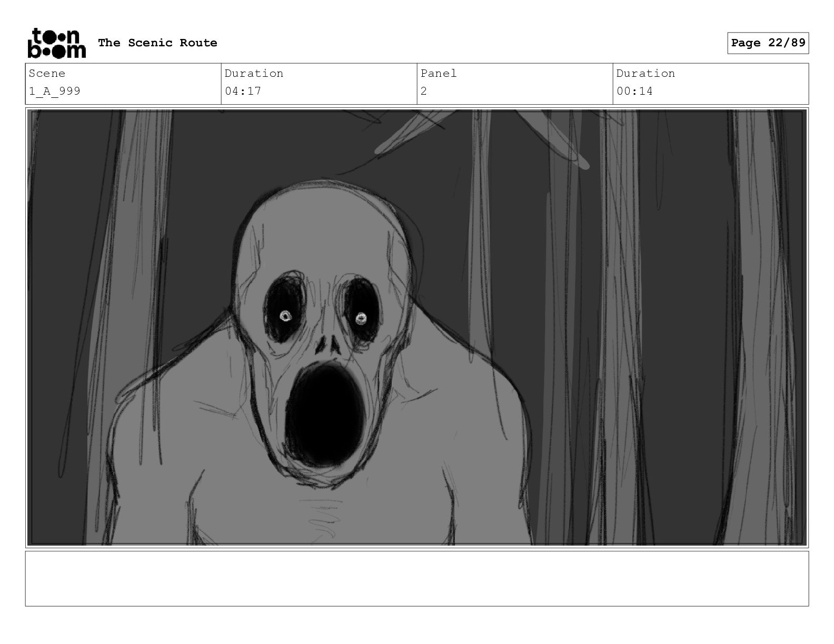This screenshot has height=644, width=834.
Task: Click the 'Page 22/89' box
Action: pyautogui.click(x=768, y=43)
